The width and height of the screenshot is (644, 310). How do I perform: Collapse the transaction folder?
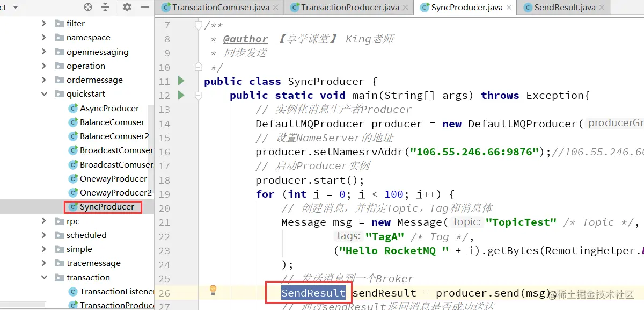(x=44, y=277)
